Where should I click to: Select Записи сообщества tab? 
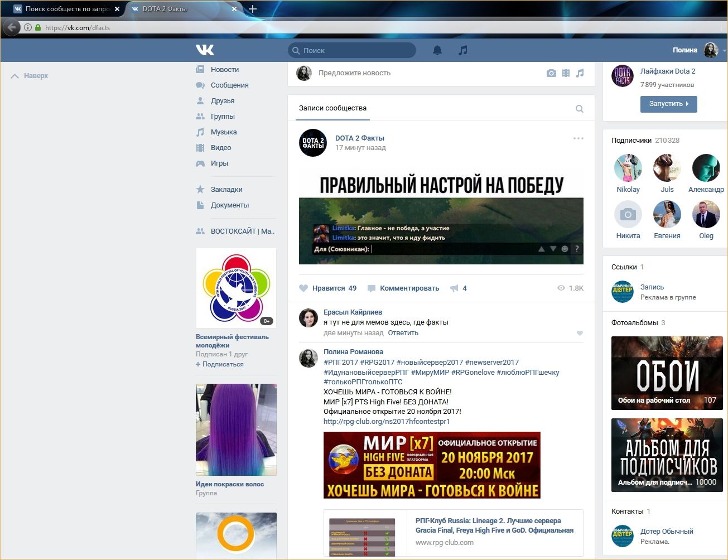coord(332,108)
